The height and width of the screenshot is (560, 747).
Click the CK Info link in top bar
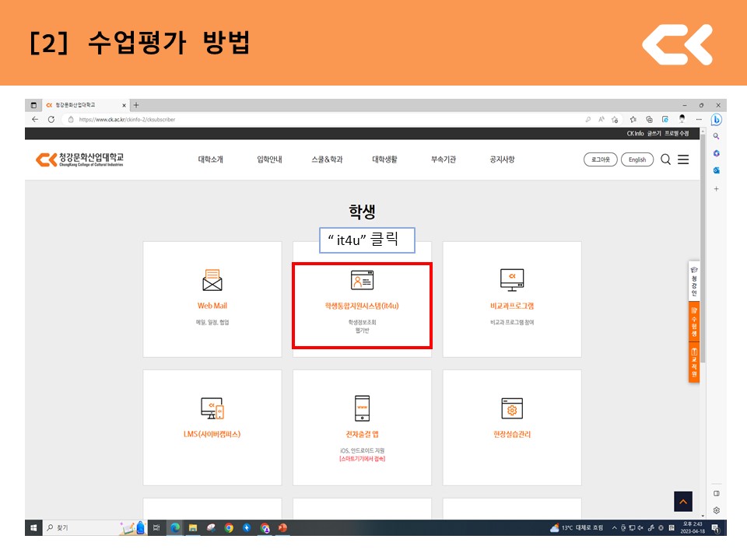(635, 133)
